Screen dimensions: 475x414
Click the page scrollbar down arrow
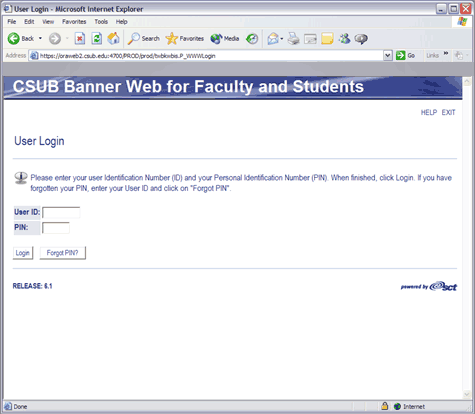click(467, 394)
